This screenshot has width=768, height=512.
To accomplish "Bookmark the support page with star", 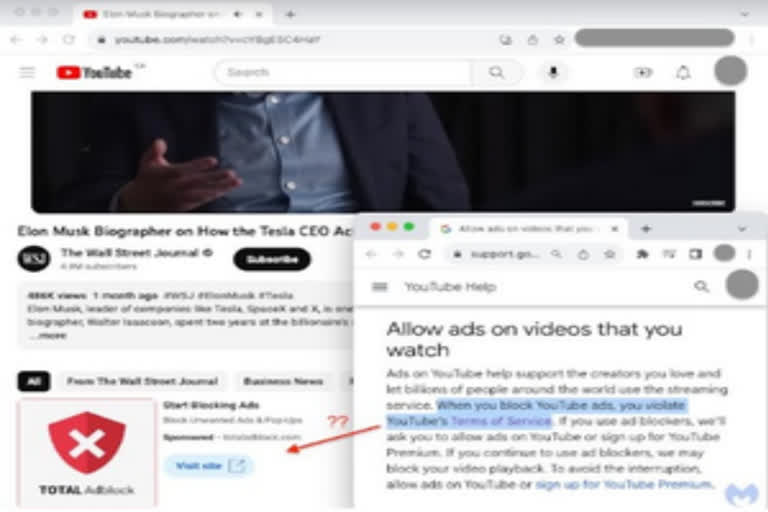I will pos(610,254).
